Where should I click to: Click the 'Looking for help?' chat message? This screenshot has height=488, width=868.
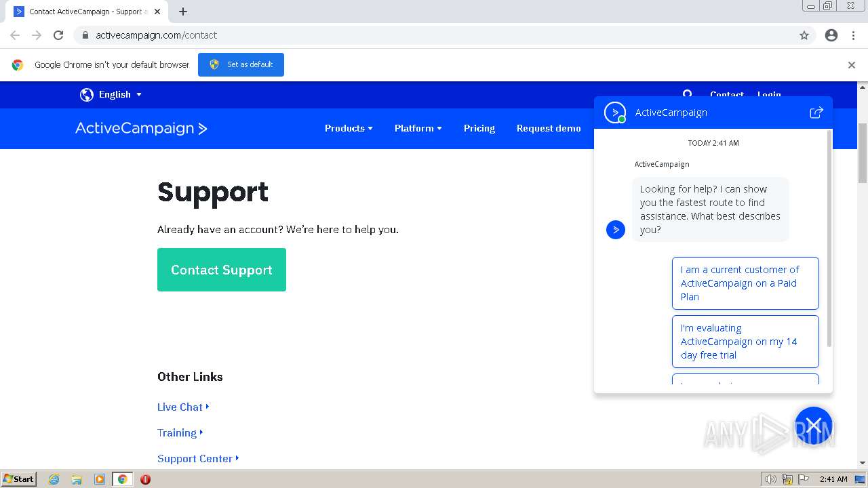[x=711, y=209]
